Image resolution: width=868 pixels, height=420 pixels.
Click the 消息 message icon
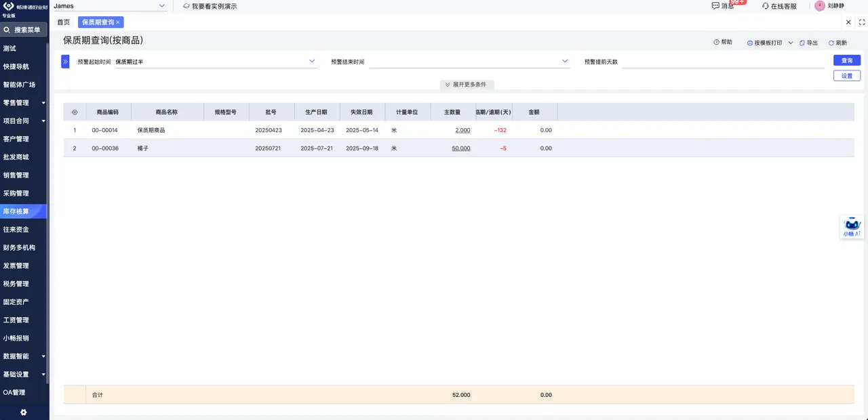[x=715, y=5]
